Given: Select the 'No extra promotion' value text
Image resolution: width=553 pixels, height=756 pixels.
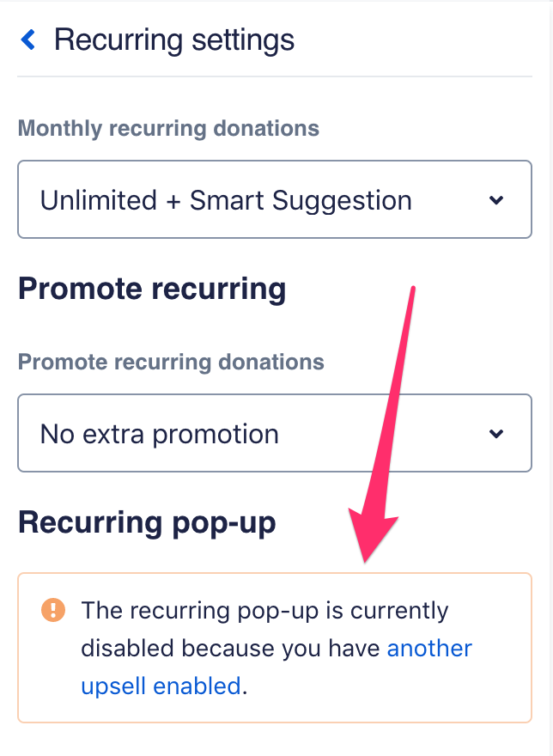Looking at the screenshot, I should (160, 434).
